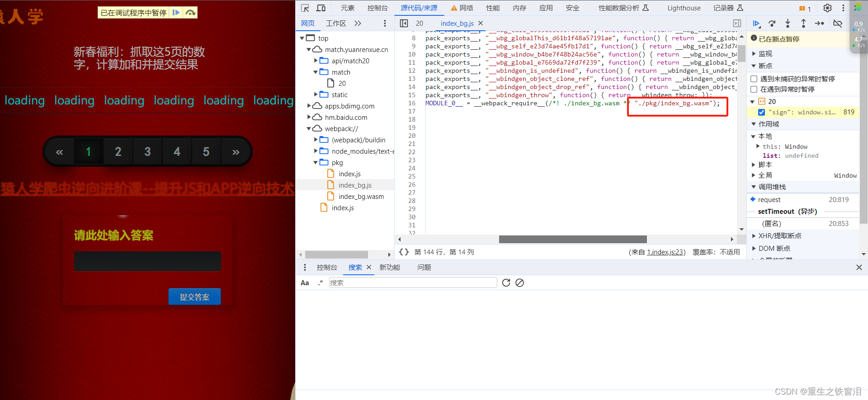The image size is (868, 400).
Task: Clear the search results
Action: (520, 282)
